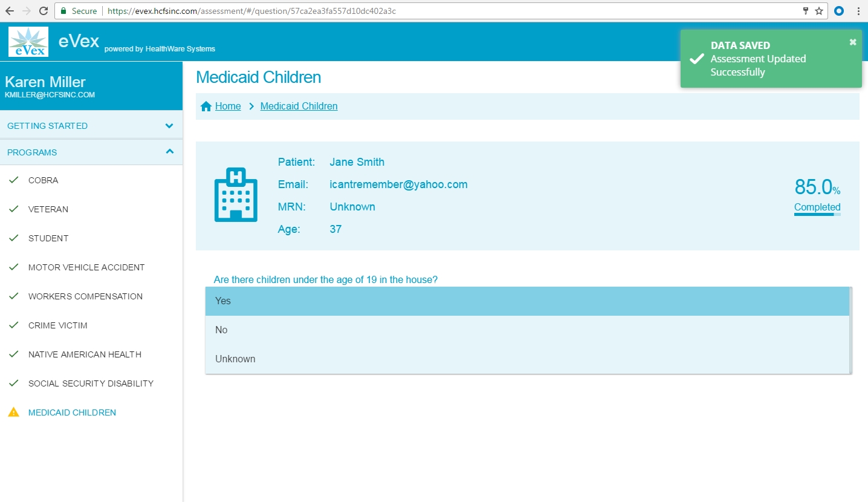Open the Chrome menu dots
The width and height of the screenshot is (868, 502).
858,11
